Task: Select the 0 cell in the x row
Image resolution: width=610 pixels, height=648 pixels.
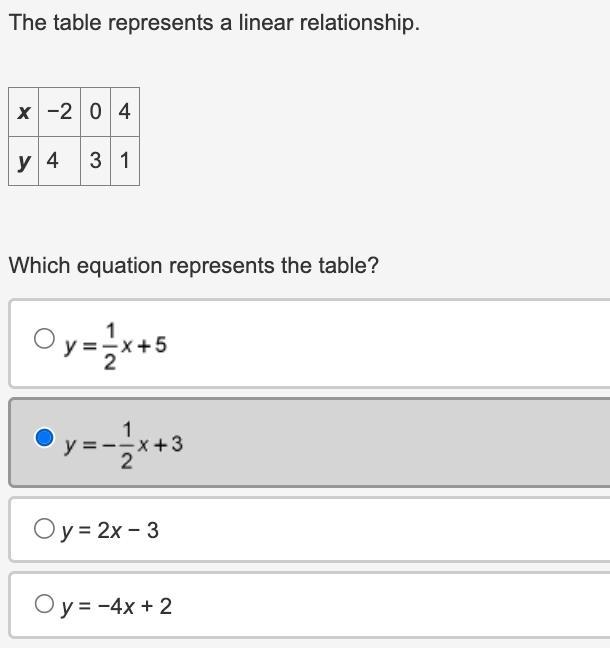Action: point(95,112)
